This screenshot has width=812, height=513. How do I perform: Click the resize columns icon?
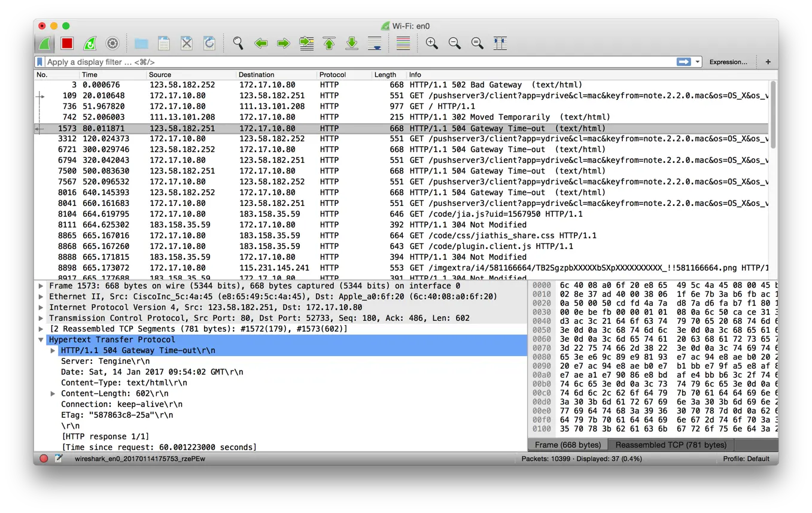pyautogui.click(x=500, y=43)
